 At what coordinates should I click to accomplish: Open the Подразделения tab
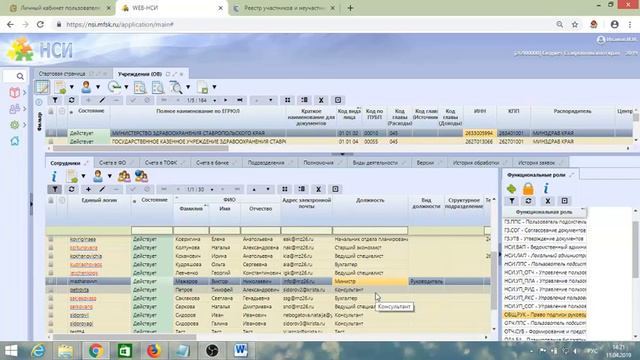point(266,162)
